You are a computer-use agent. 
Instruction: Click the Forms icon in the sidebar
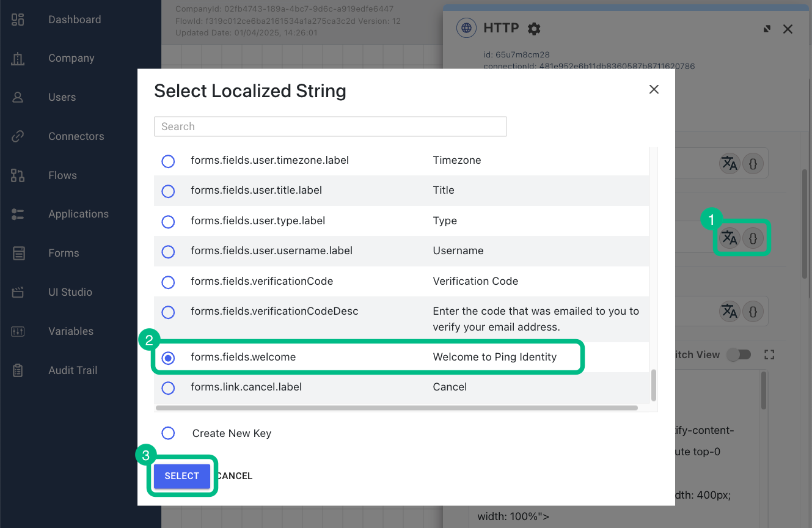pyautogui.click(x=18, y=253)
